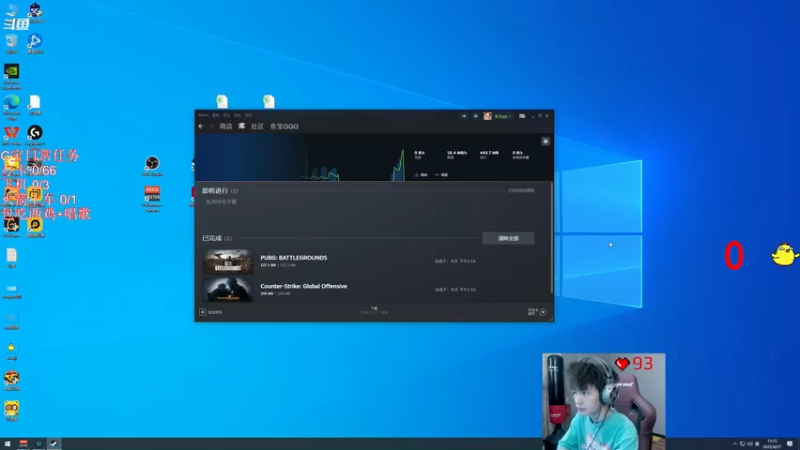Open PUBG: BATTLEGROUNDS thumbnail
This screenshot has width=800, height=450.
coord(228,262)
